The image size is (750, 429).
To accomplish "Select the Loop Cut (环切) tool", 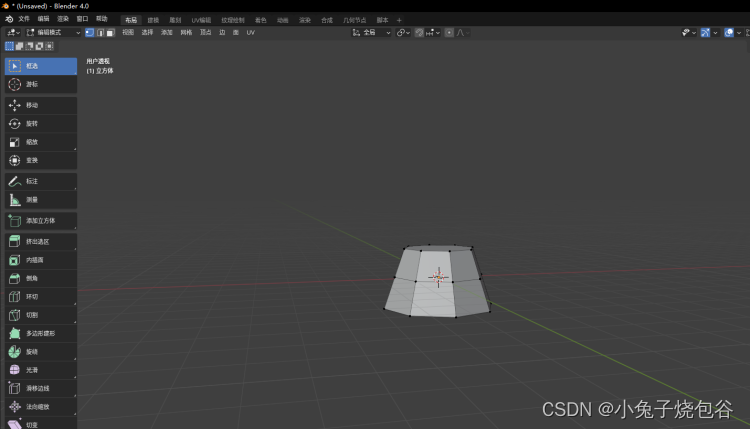I will (41, 297).
